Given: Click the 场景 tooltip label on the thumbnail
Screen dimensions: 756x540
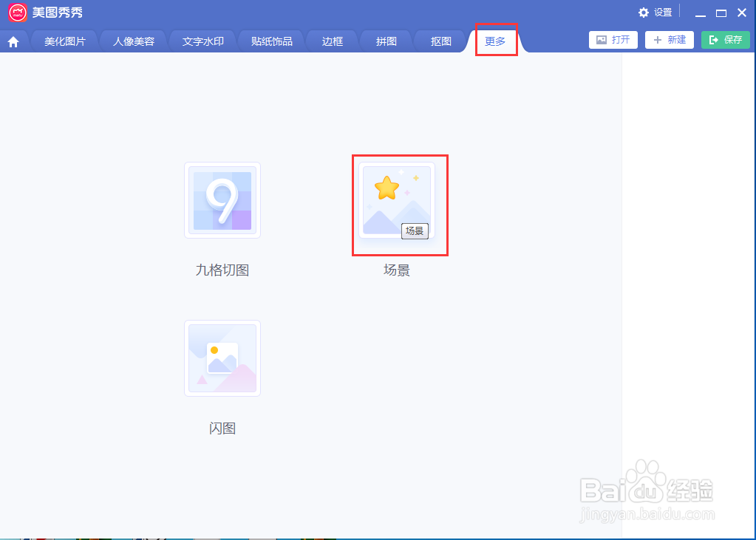Looking at the screenshot, I should click(x=415, y=231).
